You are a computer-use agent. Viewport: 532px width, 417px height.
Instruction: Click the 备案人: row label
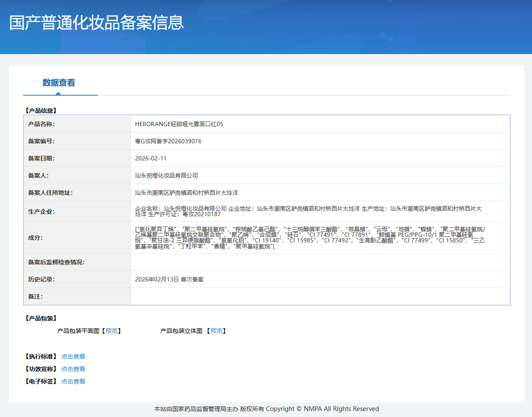click(x=39, y=175)
